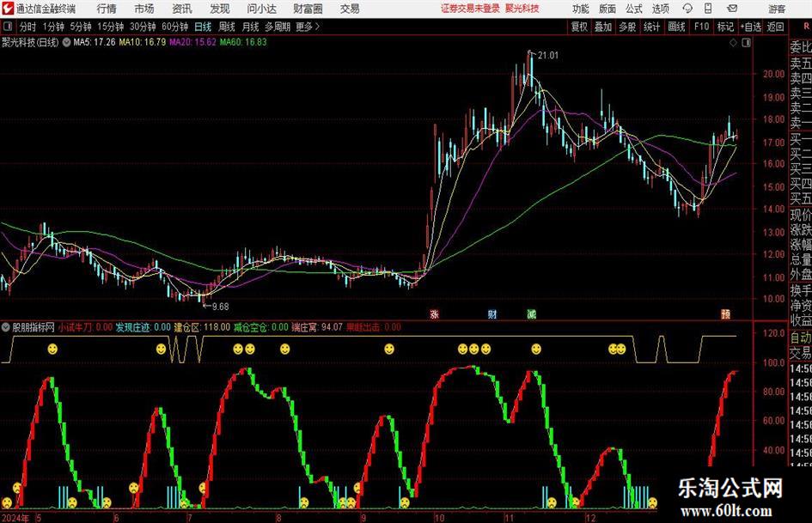Open the F10 company info
This screenshot has height=523, width=812.
coord(701,27)
